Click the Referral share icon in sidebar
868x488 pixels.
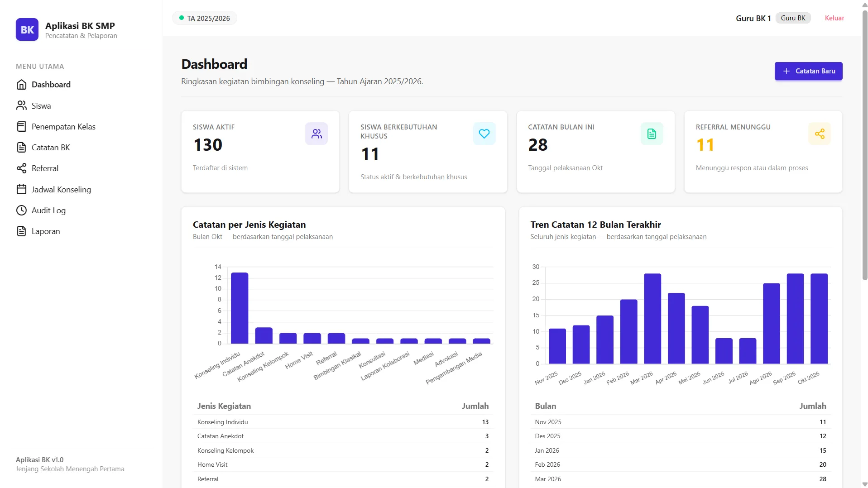[x=21, y=168]
